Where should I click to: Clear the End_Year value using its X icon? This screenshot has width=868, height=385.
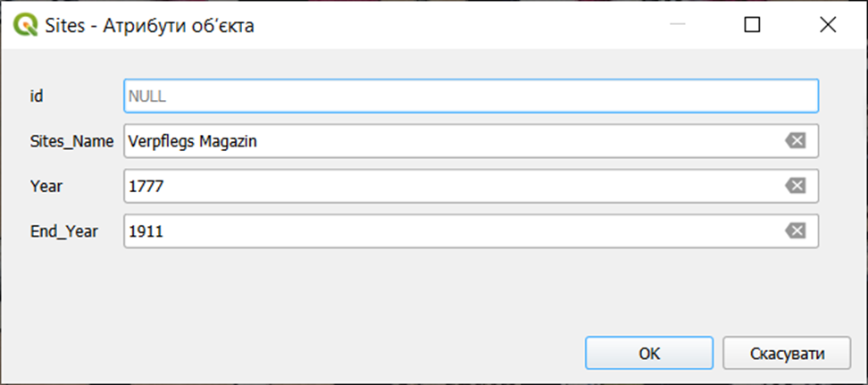coord(795,231)
